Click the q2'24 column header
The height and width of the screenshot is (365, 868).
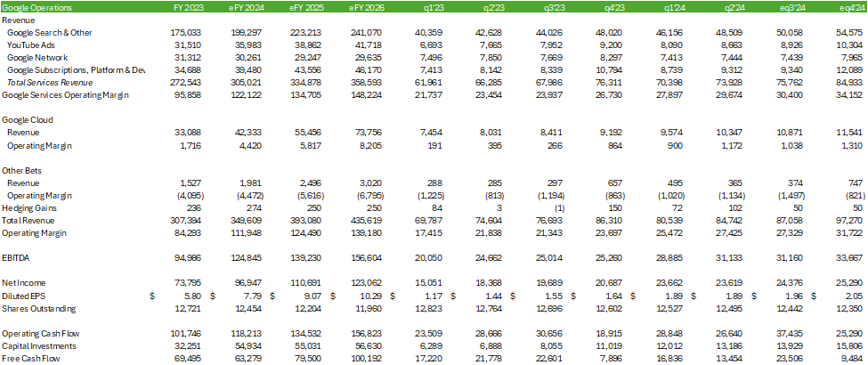pyautogui.click(x=734, y=8)
